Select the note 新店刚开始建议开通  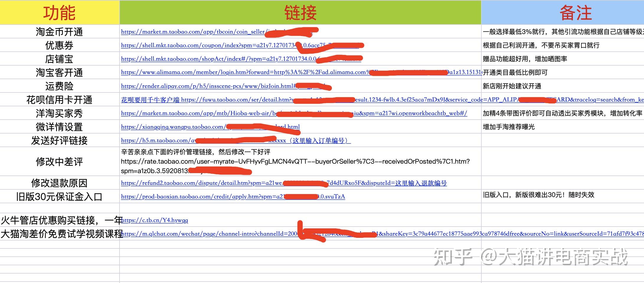pos(563,86)
